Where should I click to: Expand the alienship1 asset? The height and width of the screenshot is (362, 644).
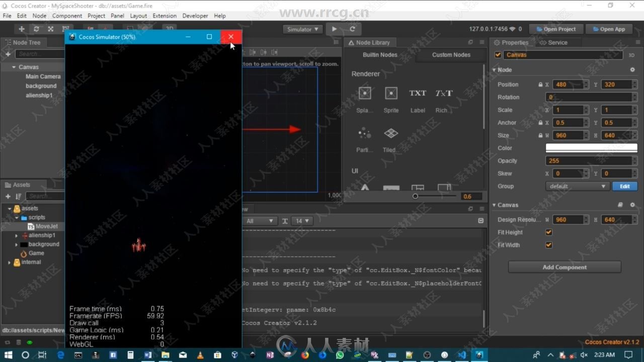pyautogui.click(x=17, y=235)
